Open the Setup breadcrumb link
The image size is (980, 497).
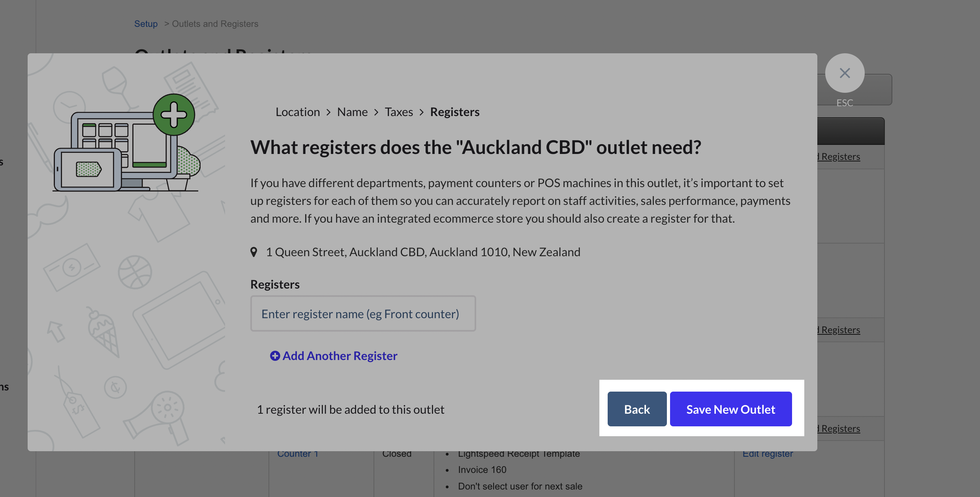coord(146,24)
